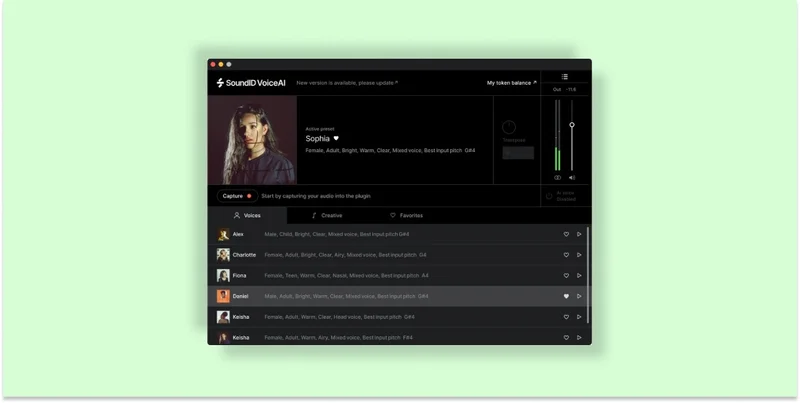Screen dimensions: 800x403
Task: Click 'Start by capturing your audio' hint
Action: (316, 196)
